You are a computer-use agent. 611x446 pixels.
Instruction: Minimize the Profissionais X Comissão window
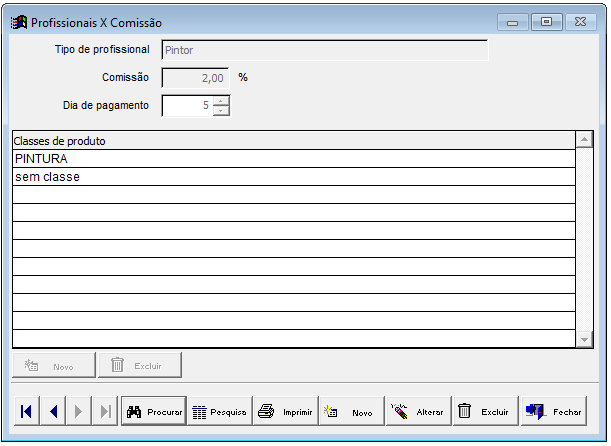[x=512, y=22]
